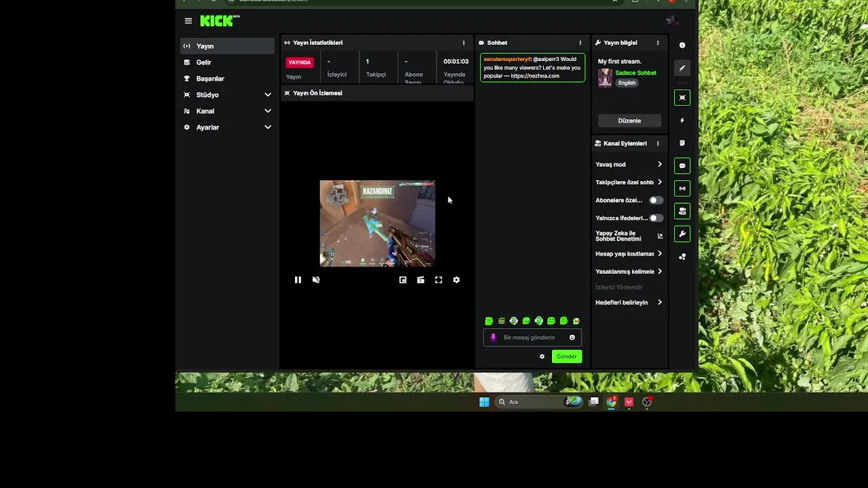Screen dimensions: 868x488
Task: Click username secularexporteryf in chat
Action: coord(507,60)
